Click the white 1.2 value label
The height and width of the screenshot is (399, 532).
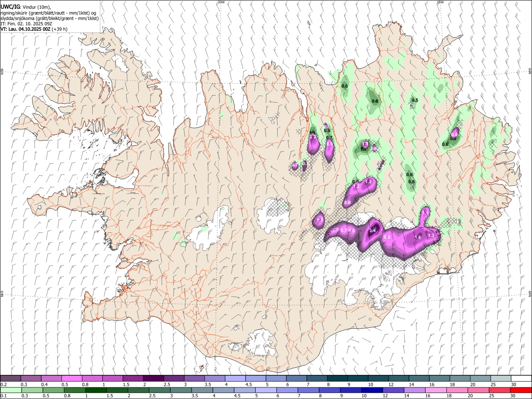pyautogui.click(x=356, y=187)
